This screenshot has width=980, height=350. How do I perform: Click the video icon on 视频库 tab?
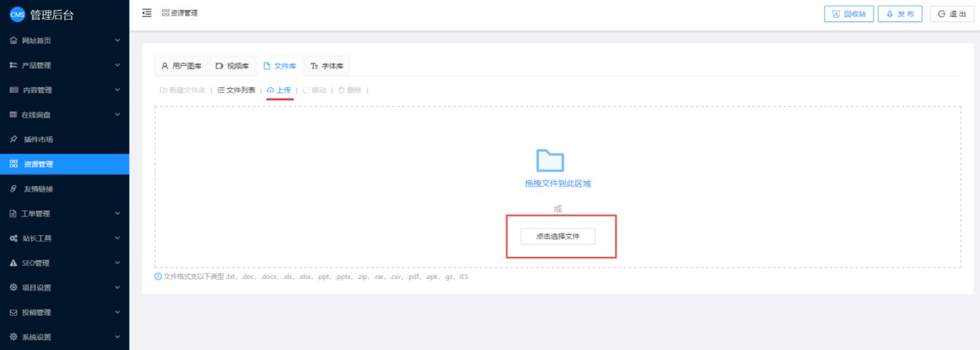coord(220,65)
